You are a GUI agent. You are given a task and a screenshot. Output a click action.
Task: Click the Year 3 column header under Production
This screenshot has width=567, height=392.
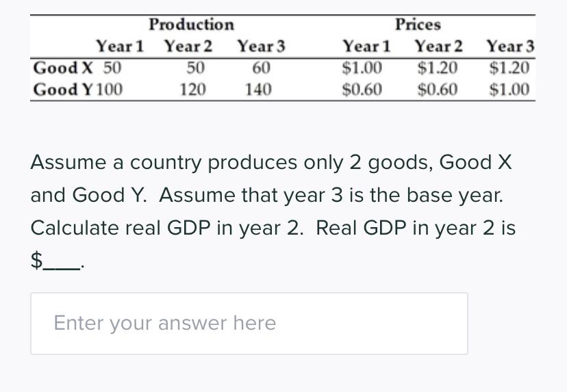[x=261, y=47]
